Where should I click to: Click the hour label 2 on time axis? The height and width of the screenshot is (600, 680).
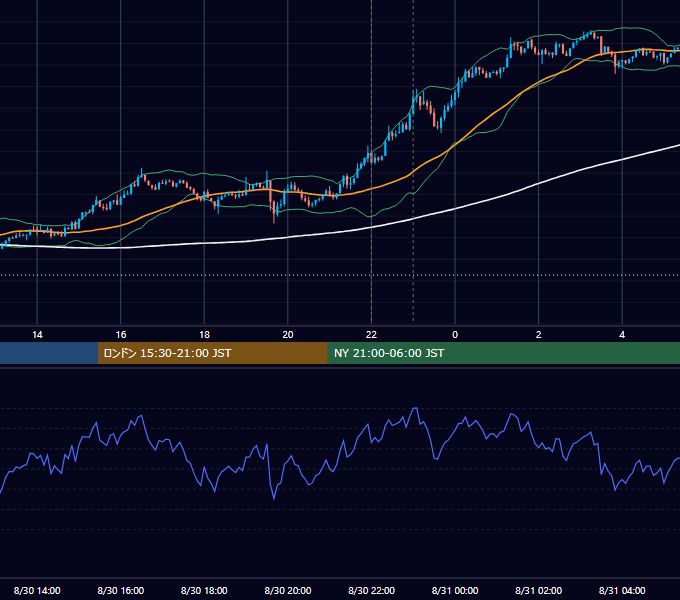(539, 335)
